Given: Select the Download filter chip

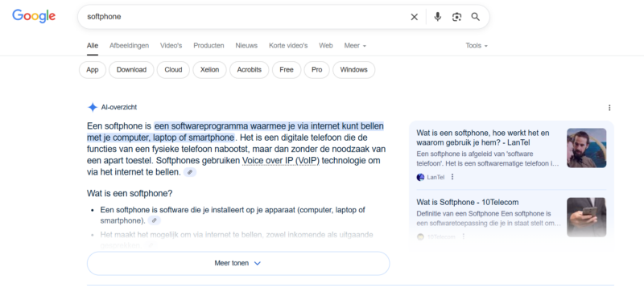Looking at the screenshot, I should [131, 70].
